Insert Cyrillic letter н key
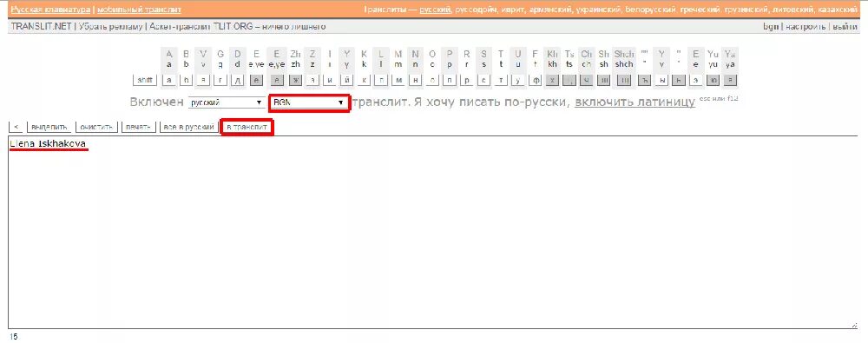This screenshot has width=868, height=343. click(x=416, y=80)
